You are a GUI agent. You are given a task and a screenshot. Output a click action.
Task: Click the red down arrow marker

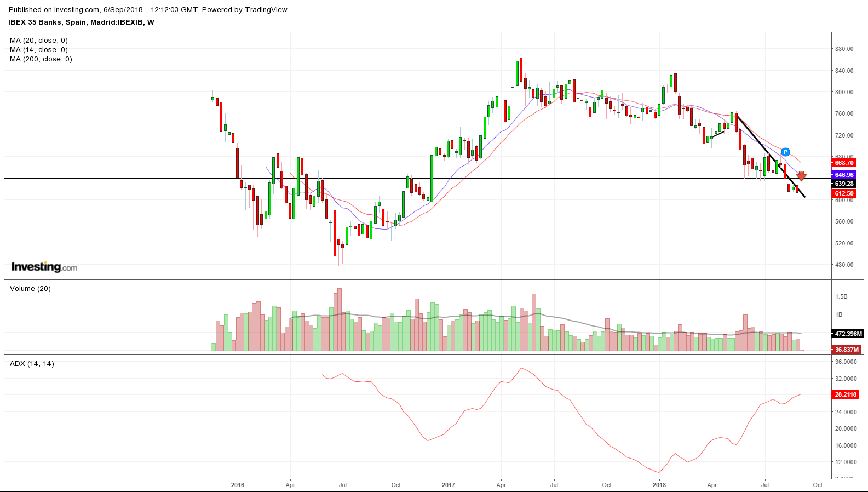[801, 176]
